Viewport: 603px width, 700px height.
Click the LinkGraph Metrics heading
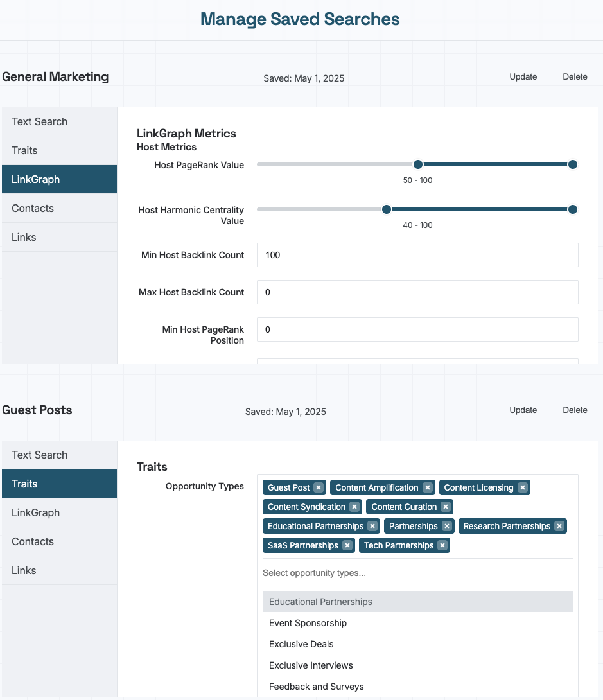pyautogui.click(x=187, y=134)
